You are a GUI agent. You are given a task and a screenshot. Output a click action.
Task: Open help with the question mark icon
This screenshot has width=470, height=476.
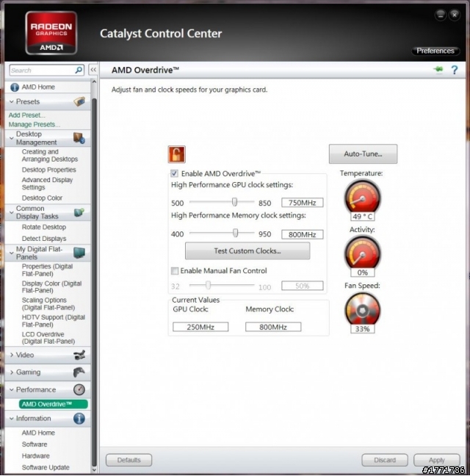455,70
